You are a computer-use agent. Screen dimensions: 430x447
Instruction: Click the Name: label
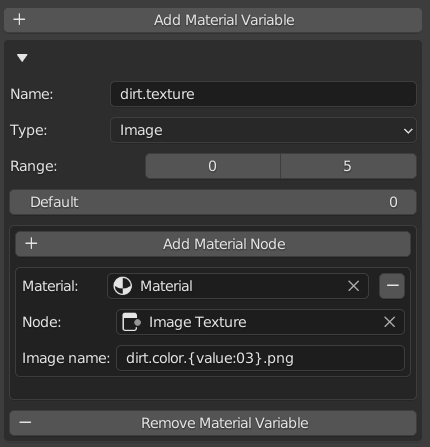click(32, 94)
